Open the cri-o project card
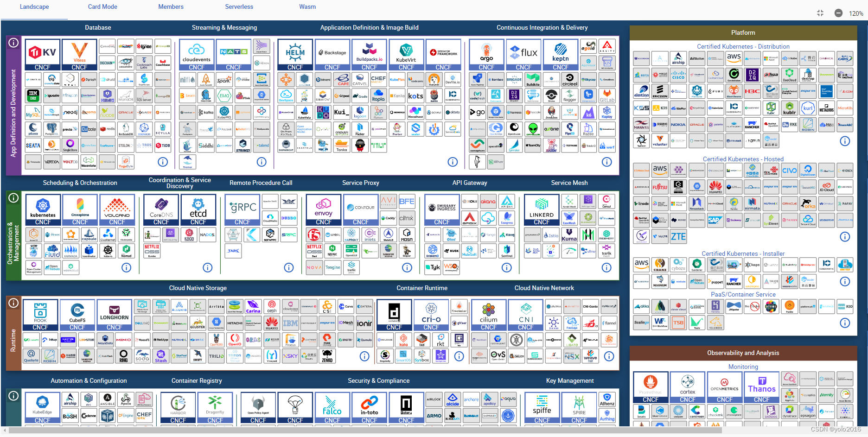Screen dimensions: 868x437 click(431, 315)
